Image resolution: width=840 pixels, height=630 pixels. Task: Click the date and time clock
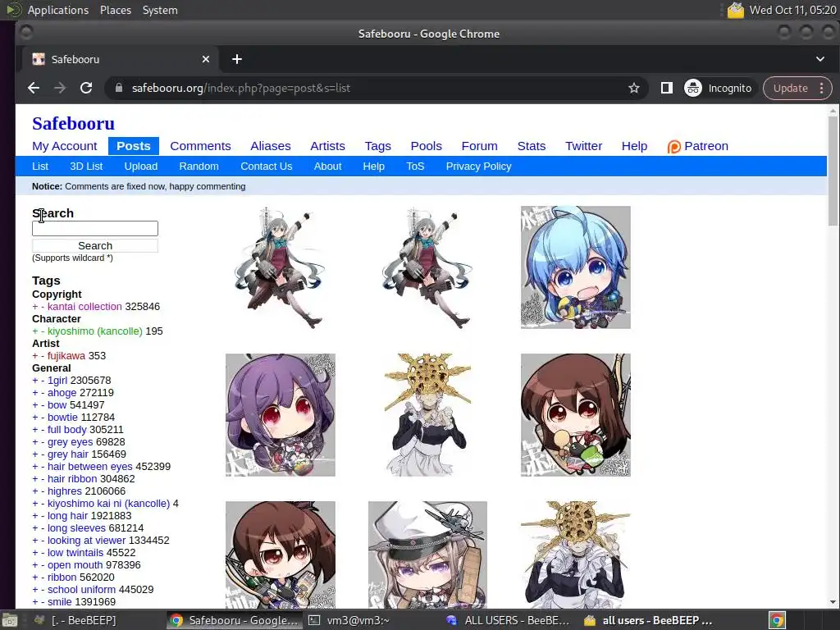point(793,10)
